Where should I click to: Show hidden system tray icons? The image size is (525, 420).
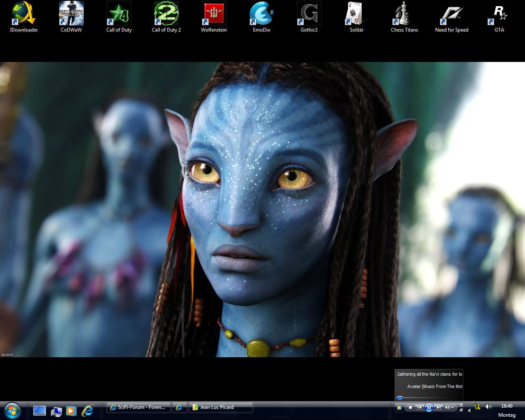pos(469,410)
